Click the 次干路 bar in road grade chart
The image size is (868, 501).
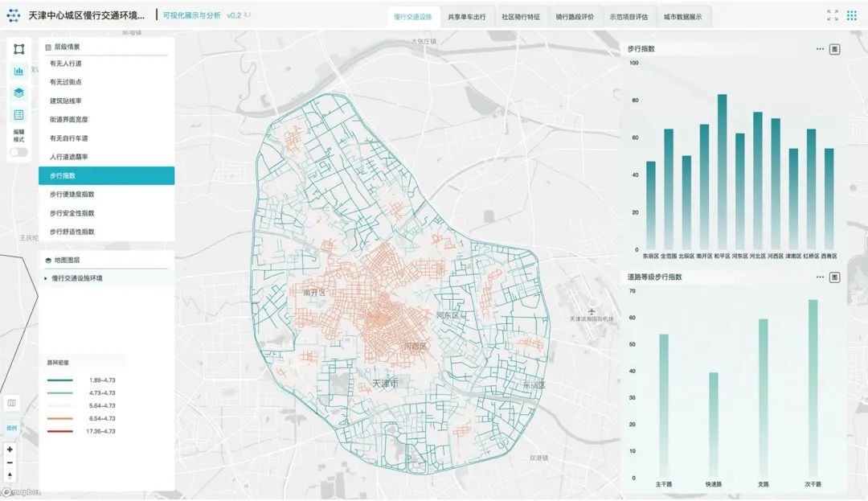pyautogui.click(x=813, y=388)
